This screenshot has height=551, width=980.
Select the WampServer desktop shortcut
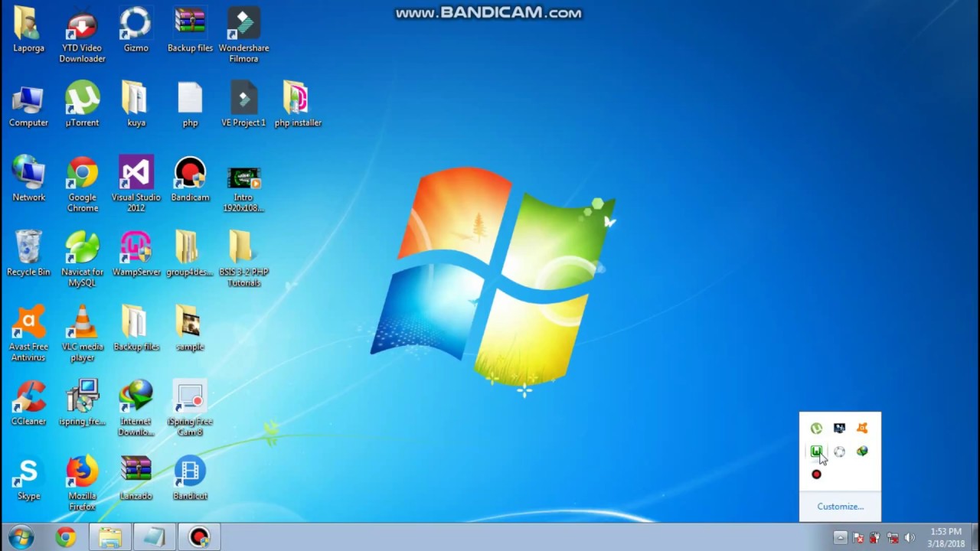pyautogui.click(x=136, y=255)
